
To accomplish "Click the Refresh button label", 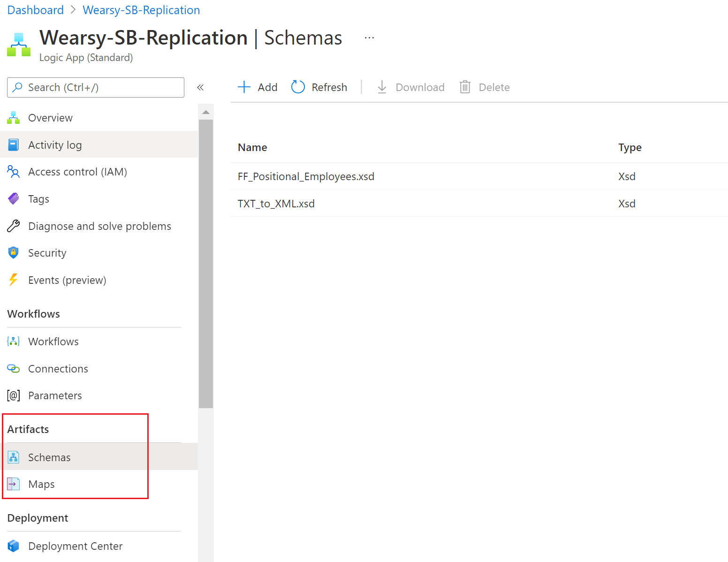I will click(329, 87).
